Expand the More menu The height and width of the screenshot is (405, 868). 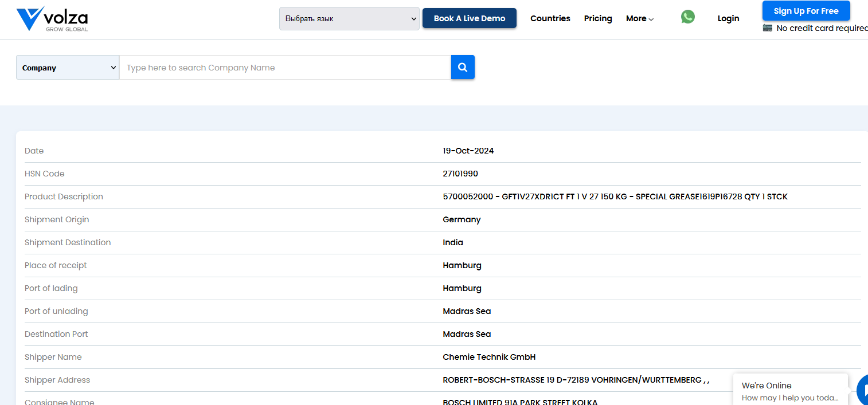point(640,18)
